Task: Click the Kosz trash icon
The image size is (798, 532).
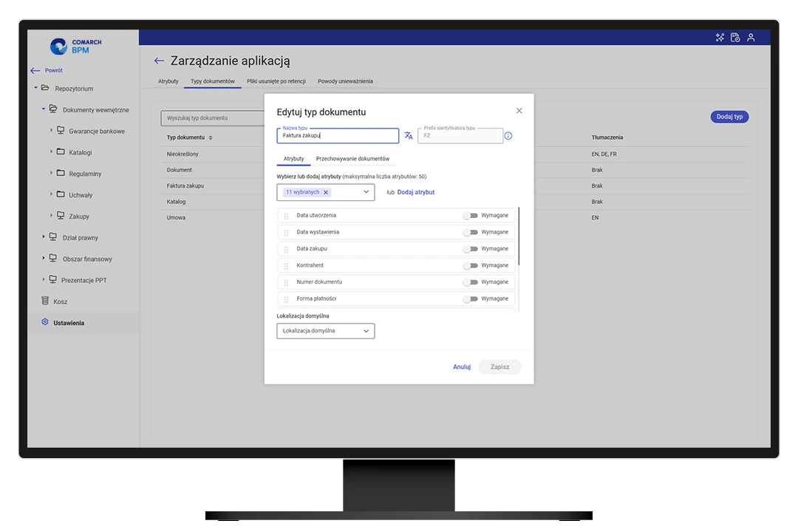Action: point(45,301)
